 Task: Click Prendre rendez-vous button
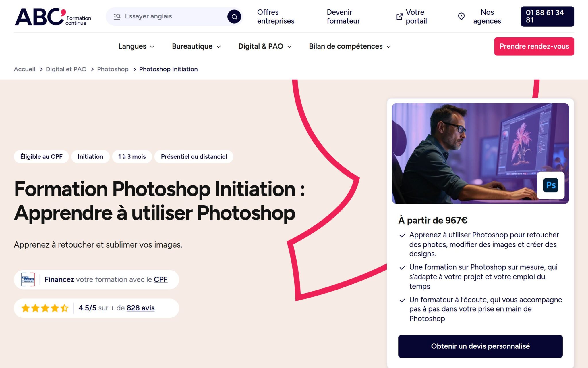[534, 46]
